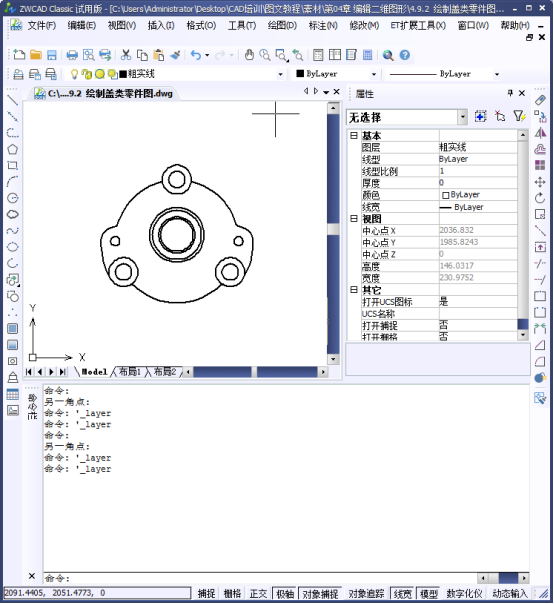Select the Polygon tool in left toolbar
The image size is (554, 604).
pos(12,149)
